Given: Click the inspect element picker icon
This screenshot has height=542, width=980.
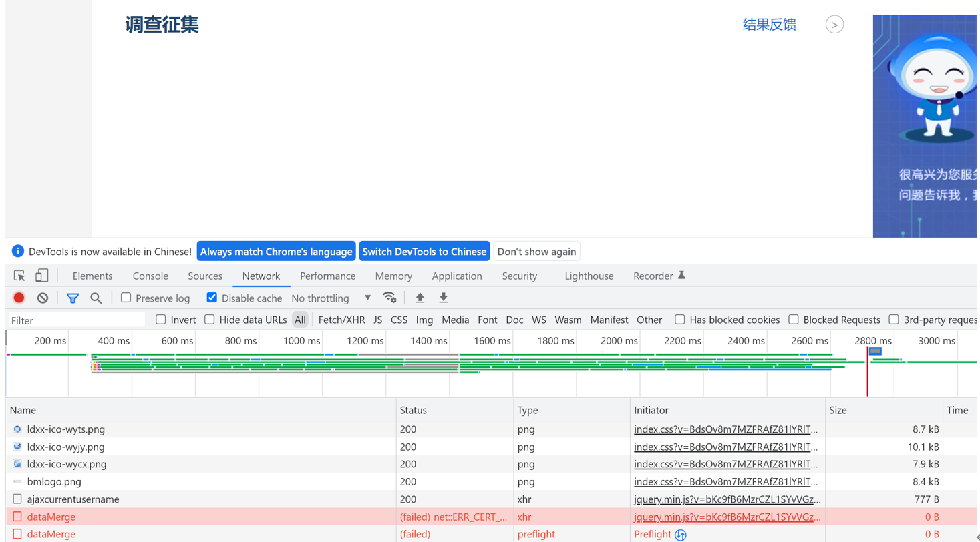Looking at the screenshot, I should 19,276.
